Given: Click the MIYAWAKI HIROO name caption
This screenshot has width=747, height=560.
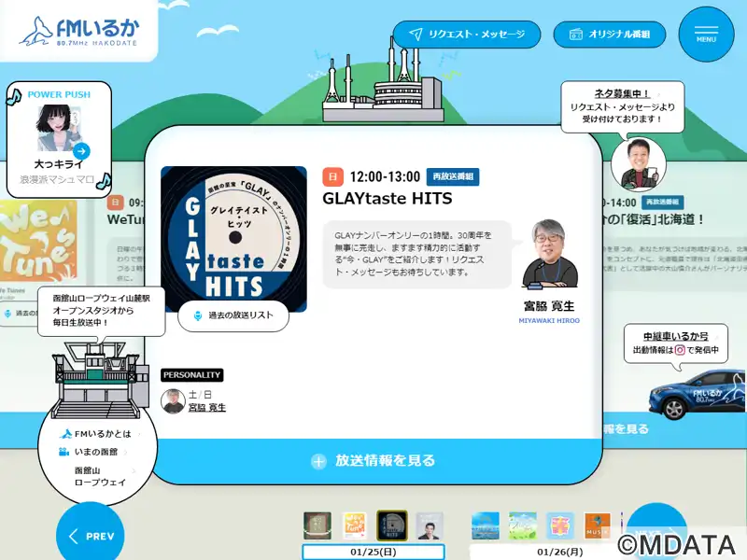Looking at the screenshot, I should click(549, 321).
